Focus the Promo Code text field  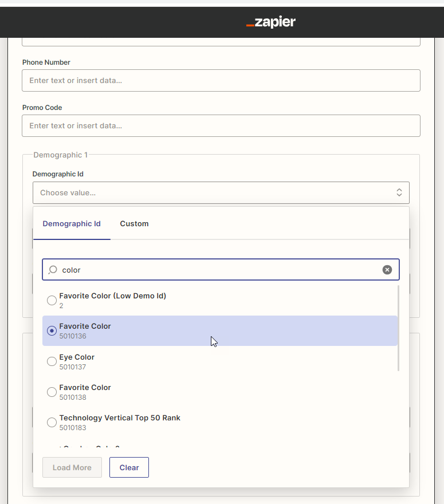click(221, 126)
